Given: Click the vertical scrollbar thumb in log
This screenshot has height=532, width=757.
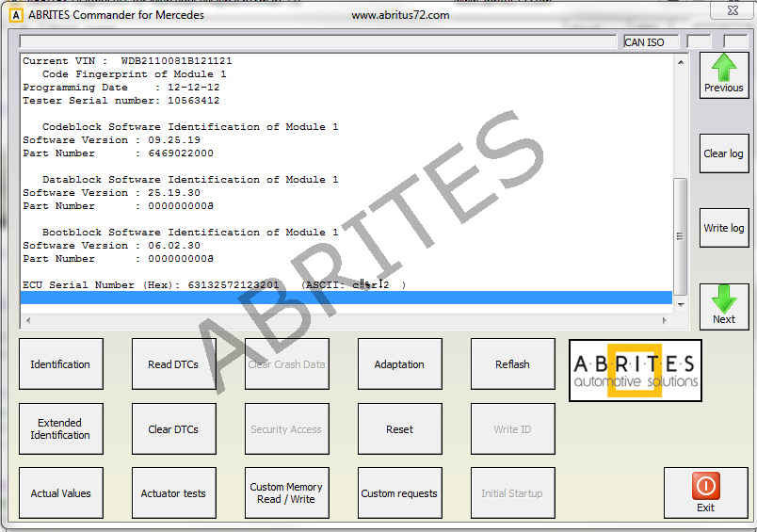Looking at the screenshot, I should (680, 236).
